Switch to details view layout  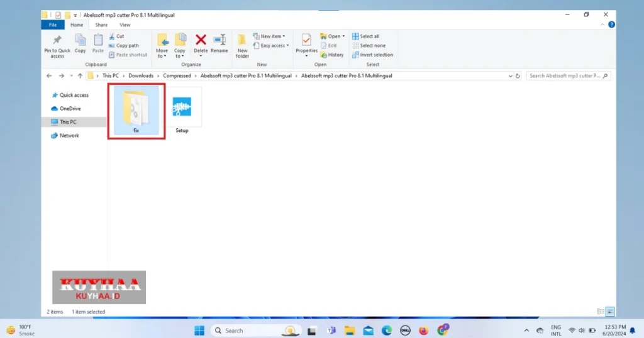click(601, 312)
